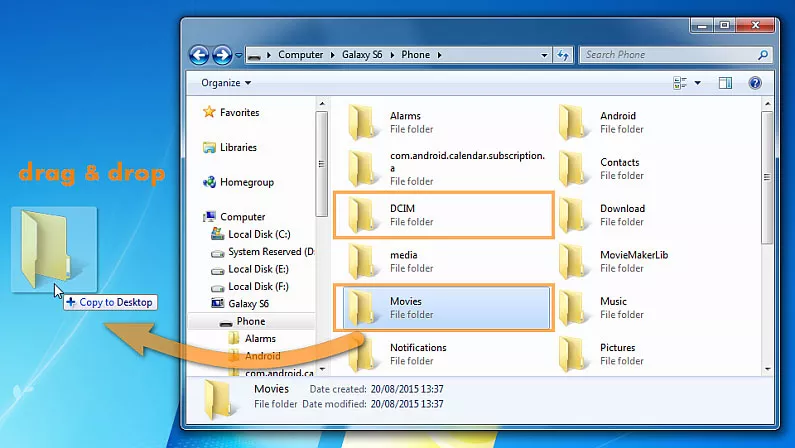The width and height of the screenshot is (795, 448).
Task: Click Favorites in the navigation pane
Action: [x=239, y=113]
